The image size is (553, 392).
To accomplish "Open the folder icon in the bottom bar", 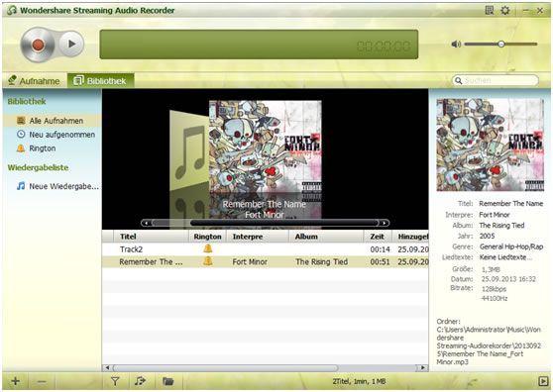I will [x=167, y=381].
